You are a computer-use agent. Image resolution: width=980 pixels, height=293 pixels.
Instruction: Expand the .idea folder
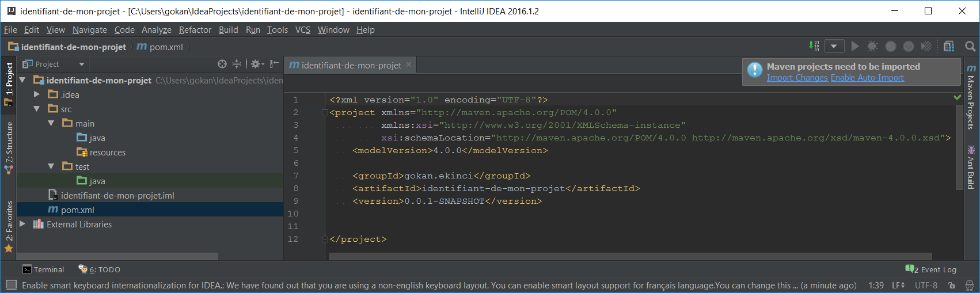point(37,94)
